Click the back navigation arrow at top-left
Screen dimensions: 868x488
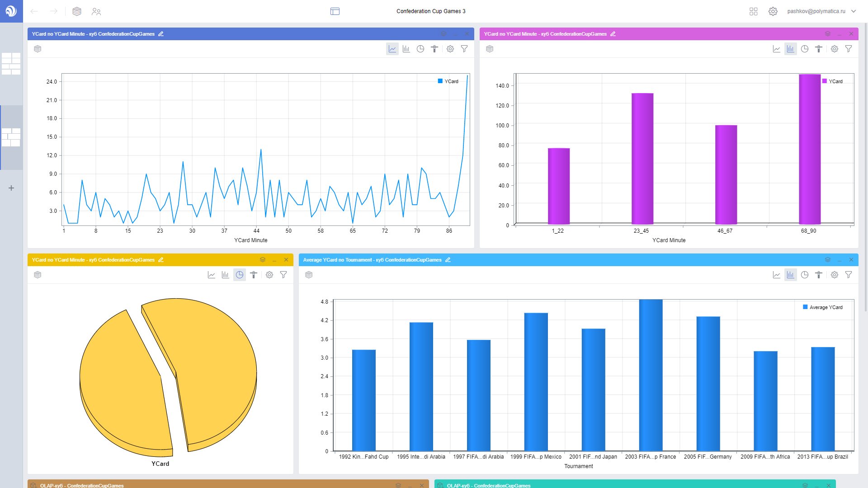point(34,11)
